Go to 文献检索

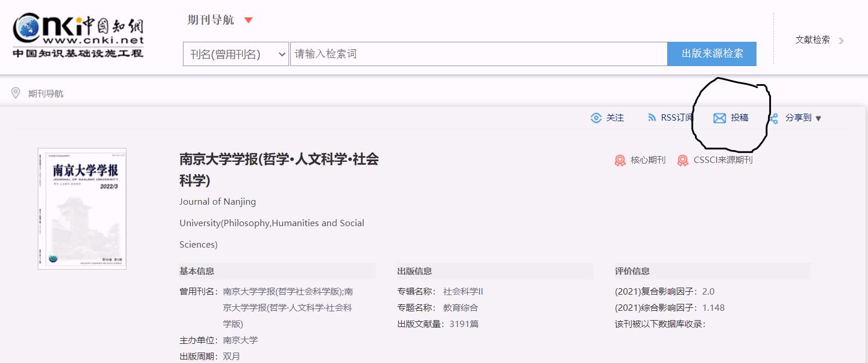tap(812, 40)
